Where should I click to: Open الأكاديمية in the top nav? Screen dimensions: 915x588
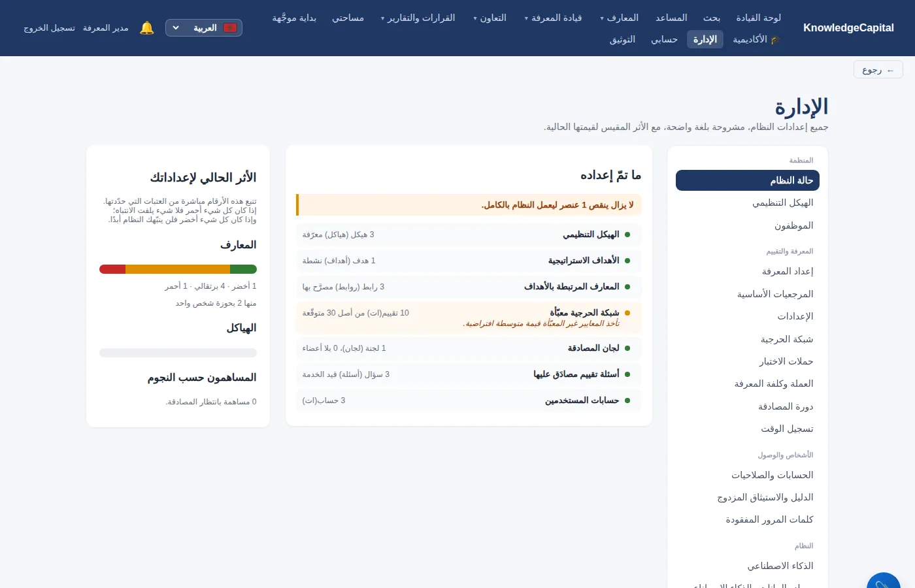point(757,39)
